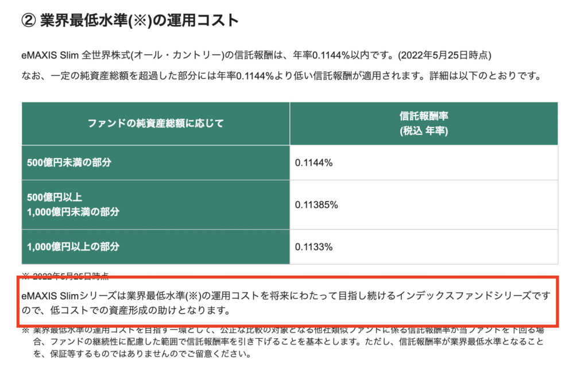
Task: Click the red highlight box border
Action: pos(288,279)
